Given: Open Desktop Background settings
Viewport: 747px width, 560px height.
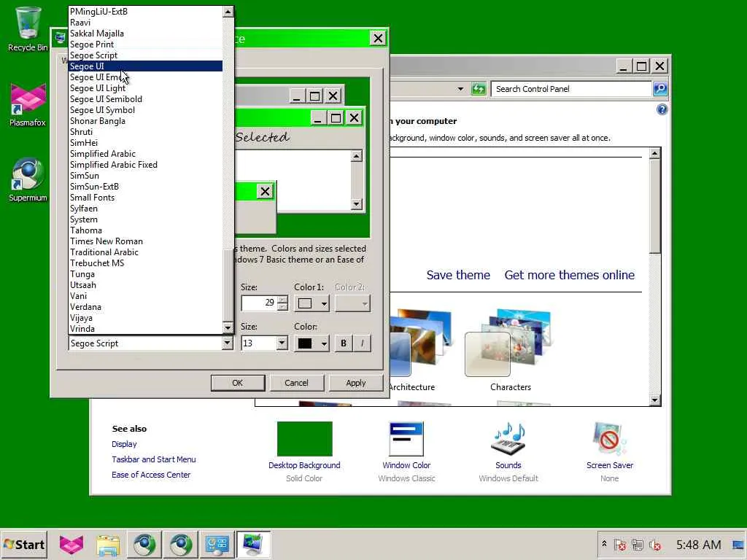Looking at the screenshot, I should tap(304, 452).
